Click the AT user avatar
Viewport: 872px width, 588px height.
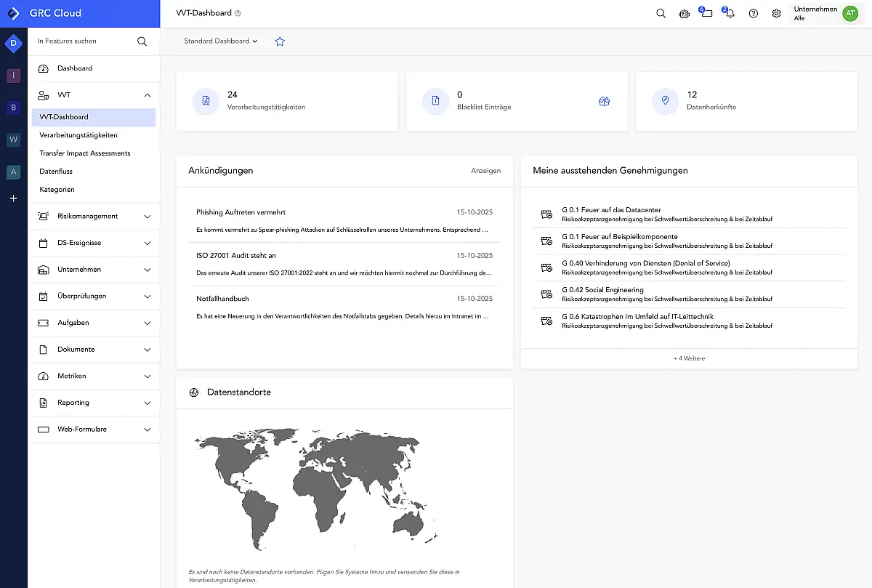pos(849,14)
